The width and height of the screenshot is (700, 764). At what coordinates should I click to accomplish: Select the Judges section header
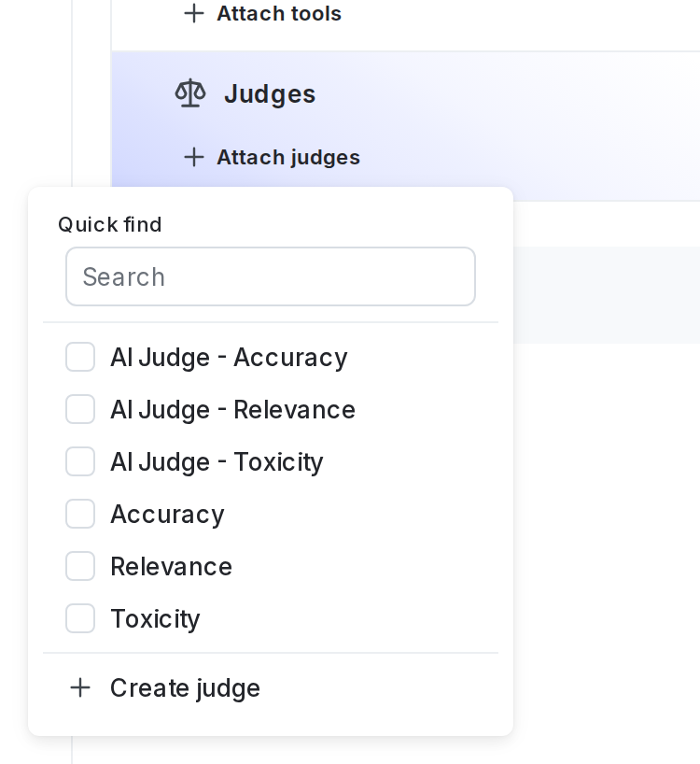click(270, 93)
